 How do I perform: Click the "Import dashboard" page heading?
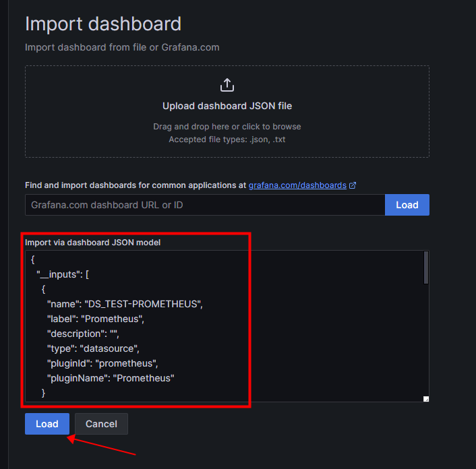pos(103,24)
